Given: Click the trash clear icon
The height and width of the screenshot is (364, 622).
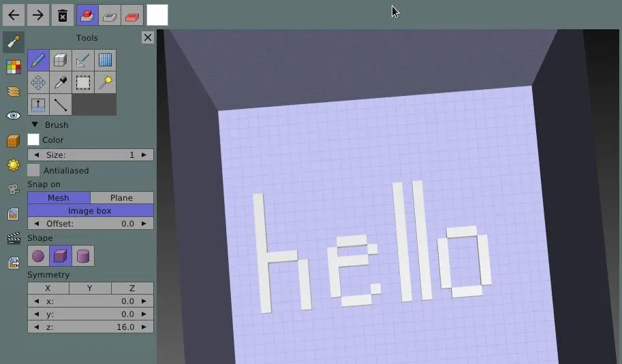Looking at the screenshot, I should [x=62, y=15].
